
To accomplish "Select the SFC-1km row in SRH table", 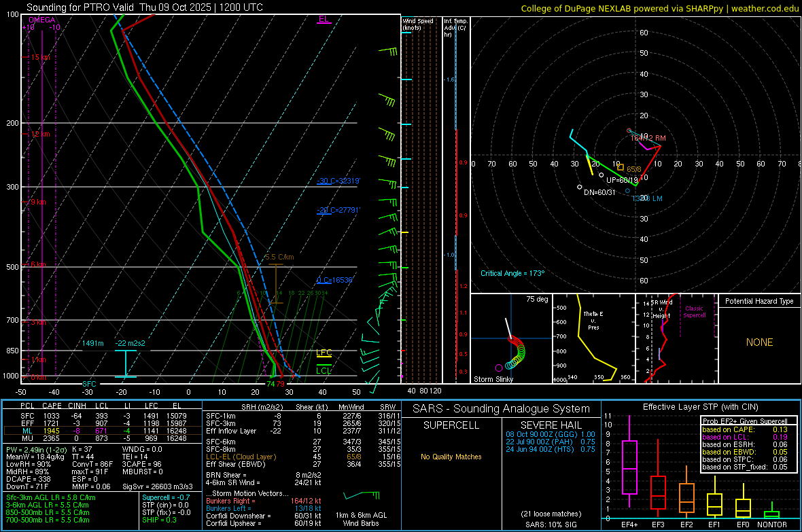I will click(x=303, y=416).
